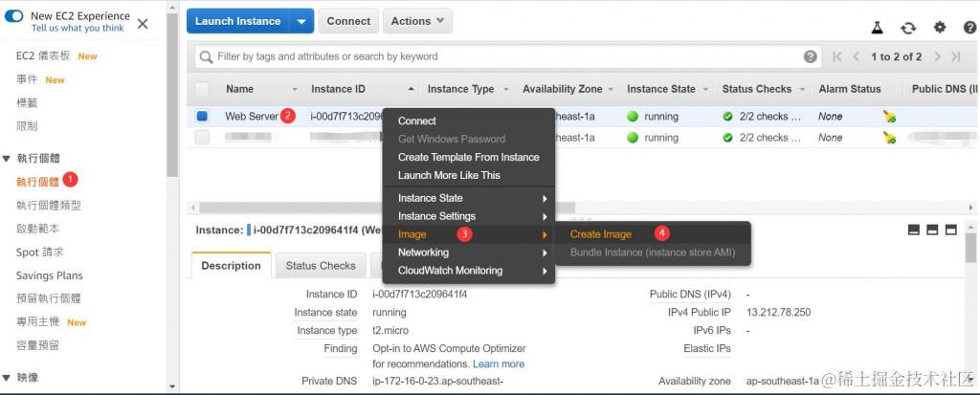Toggle the New EC2 Experience switch
Viewport: 980px width, 395px height.
[x=14, y=16]
